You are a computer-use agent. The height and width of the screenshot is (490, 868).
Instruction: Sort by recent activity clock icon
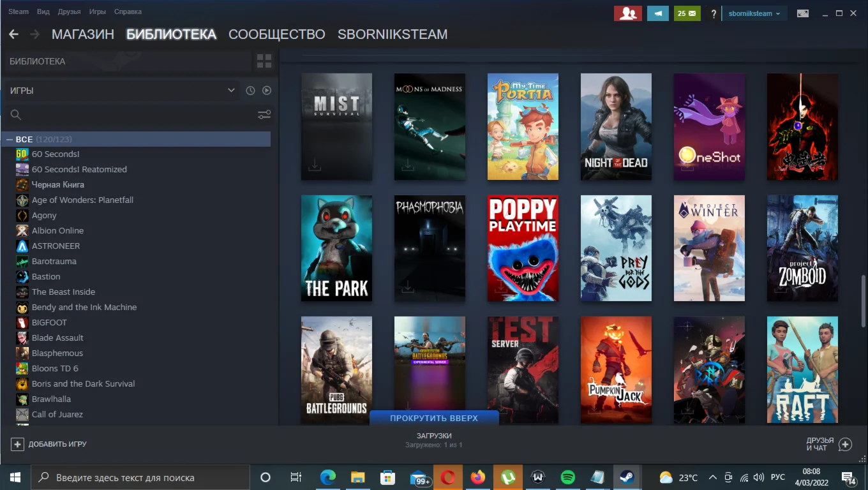pos(250,91)
